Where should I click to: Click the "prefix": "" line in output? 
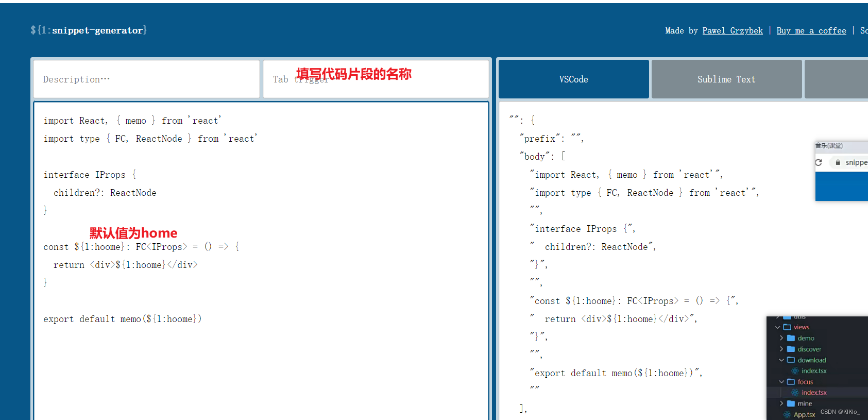pos(552,139)
